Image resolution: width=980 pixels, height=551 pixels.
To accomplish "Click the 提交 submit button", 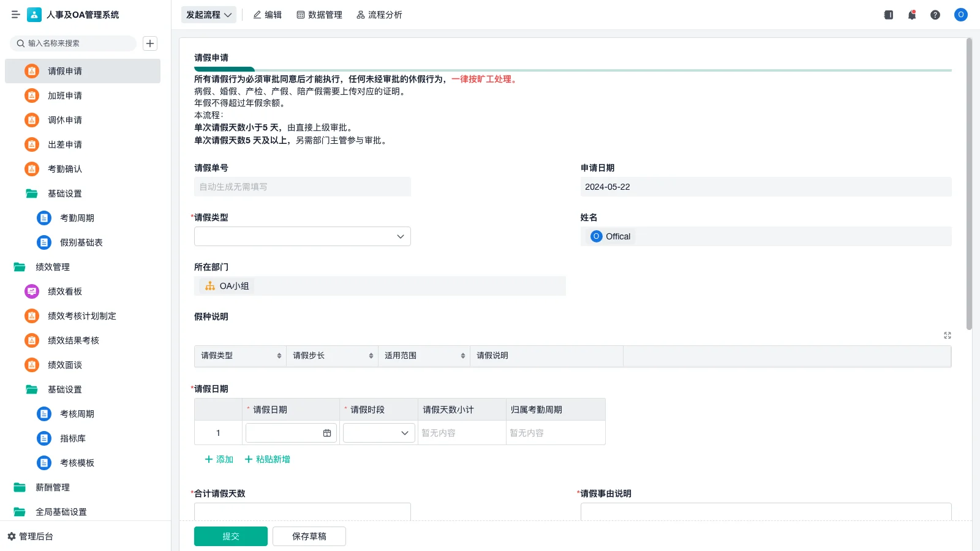I will (x=230, y=536).
